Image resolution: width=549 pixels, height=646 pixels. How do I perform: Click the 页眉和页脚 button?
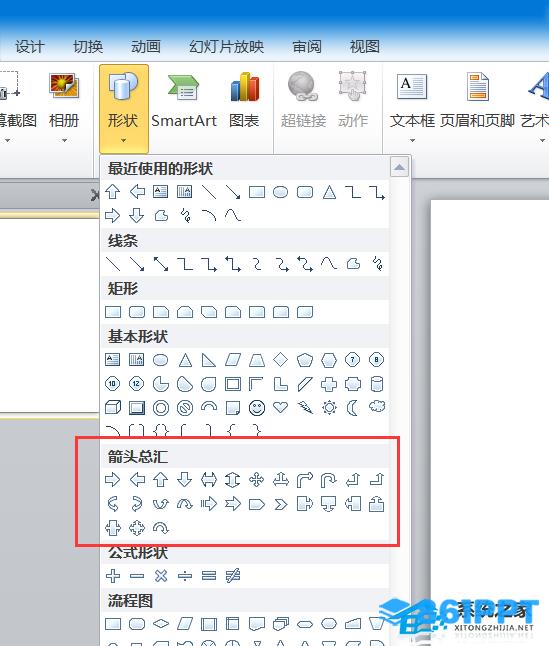tap(477, 101)
